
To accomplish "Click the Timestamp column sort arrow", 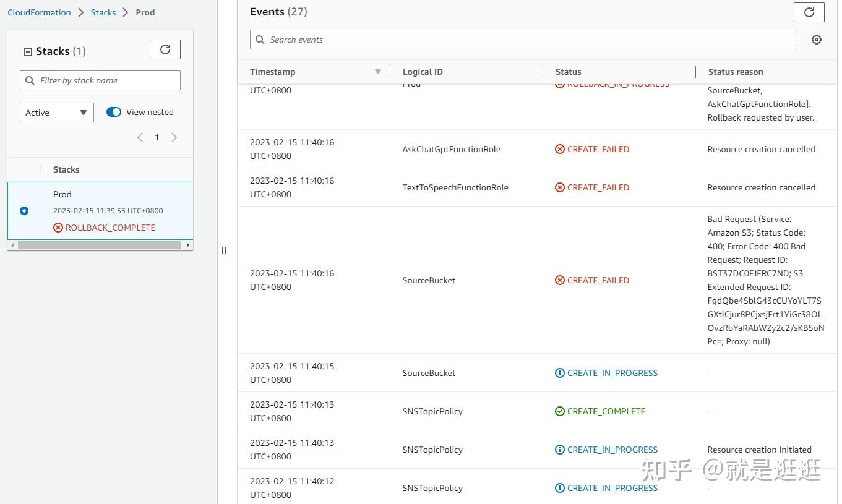I will coord(378,72).
